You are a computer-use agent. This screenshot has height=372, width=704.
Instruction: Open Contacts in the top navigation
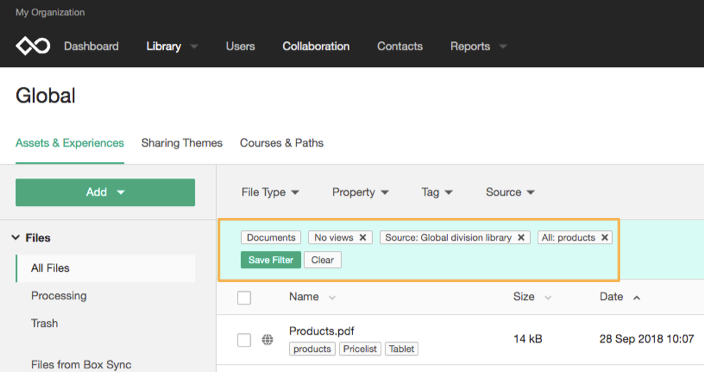[400, 46]
